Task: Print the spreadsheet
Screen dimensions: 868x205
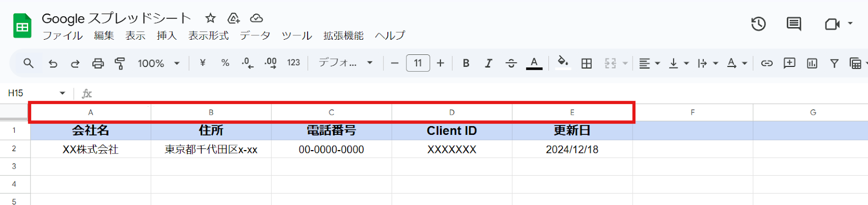Action: 98,64
